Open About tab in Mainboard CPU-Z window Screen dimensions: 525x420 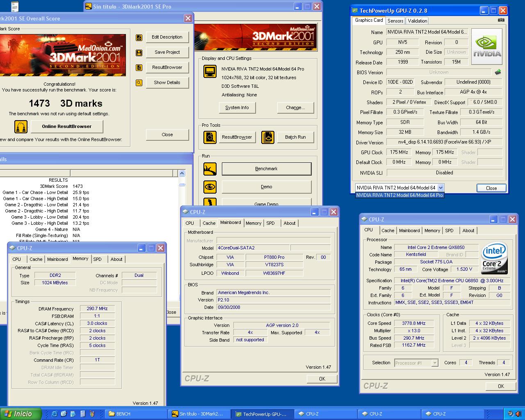point(290,223)
